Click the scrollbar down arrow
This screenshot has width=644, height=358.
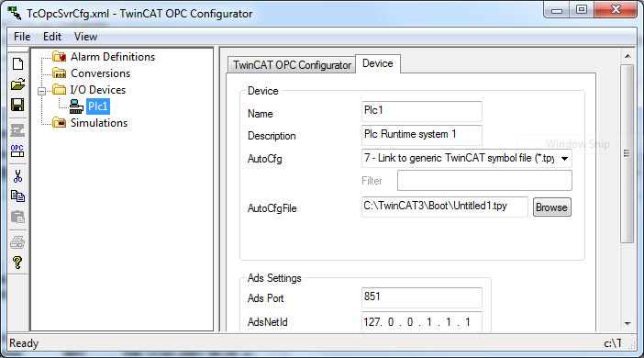pyautogui.click(x=627, y=323)
